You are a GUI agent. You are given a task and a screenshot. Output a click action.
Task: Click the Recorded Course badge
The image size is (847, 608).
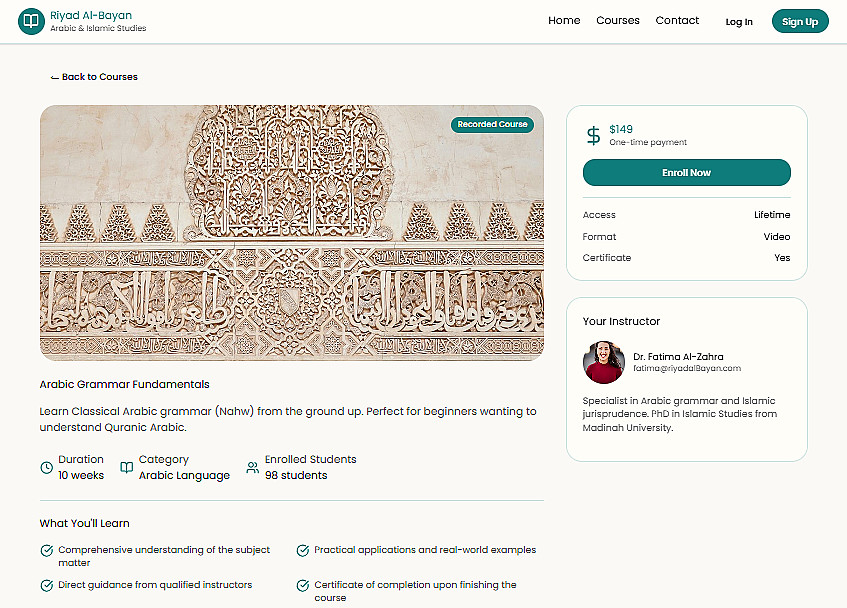tap(492, 125)
